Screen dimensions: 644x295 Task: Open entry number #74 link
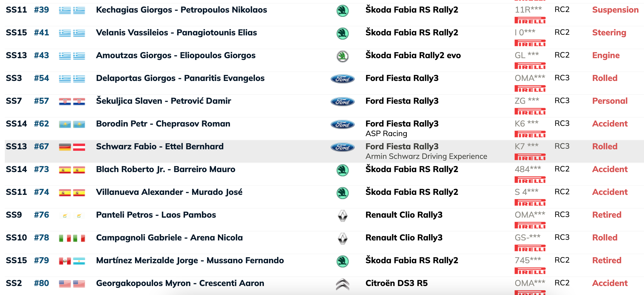(41, 192)
